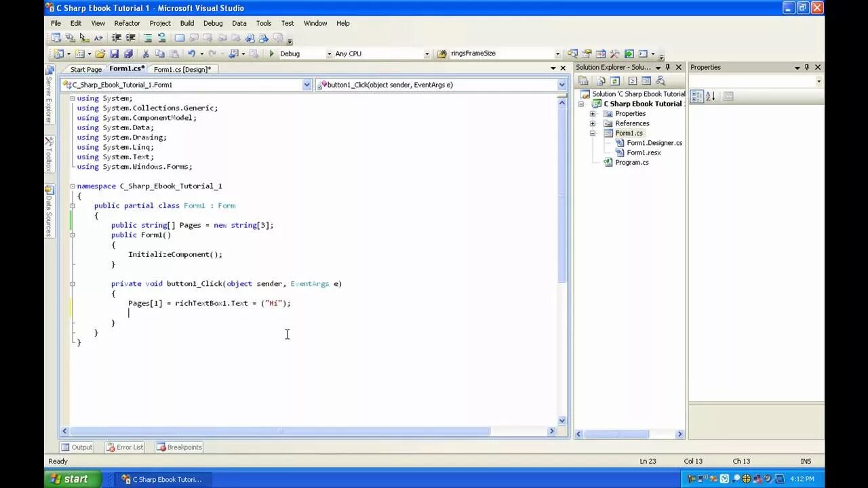Expand the Properties node in Solution Explorer
Screen dimensions: 868x488
593,114
